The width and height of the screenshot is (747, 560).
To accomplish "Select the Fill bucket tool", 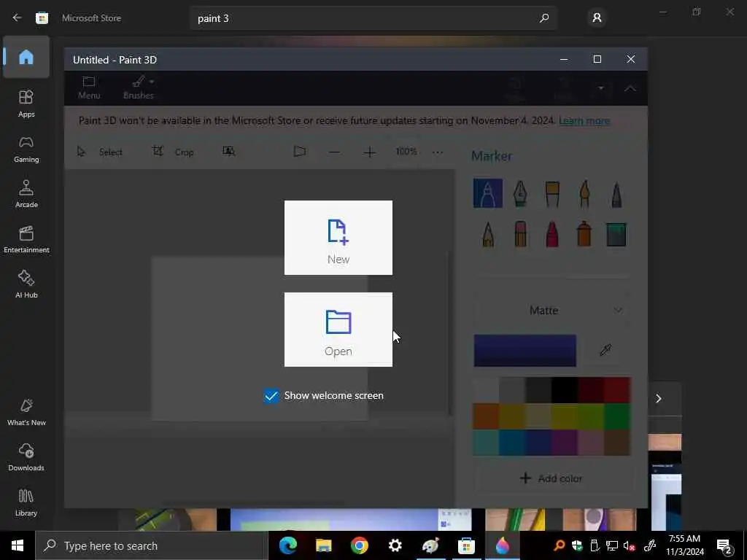I will click(616, 234).
